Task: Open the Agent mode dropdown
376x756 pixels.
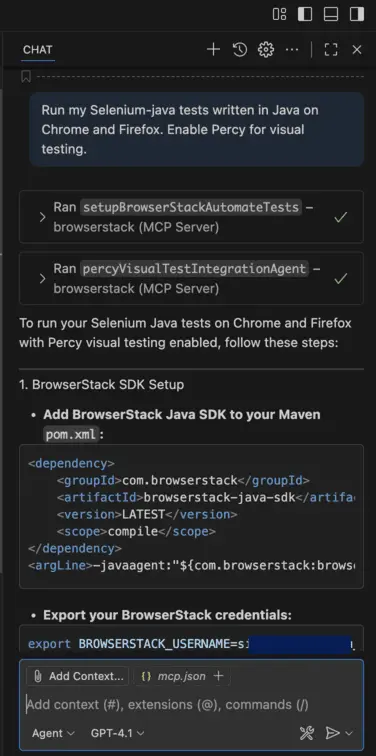Action: 53,733
